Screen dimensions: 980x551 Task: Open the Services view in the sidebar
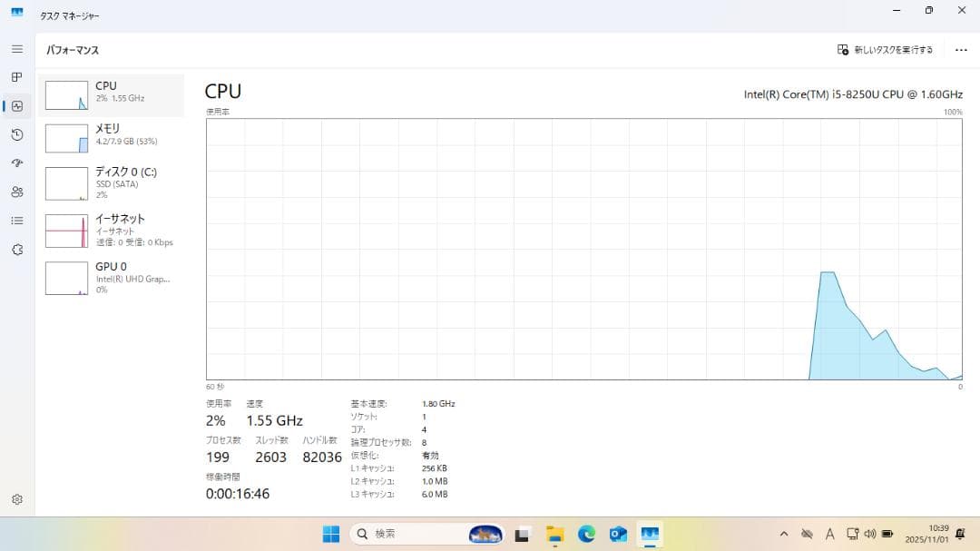[16, 250]
